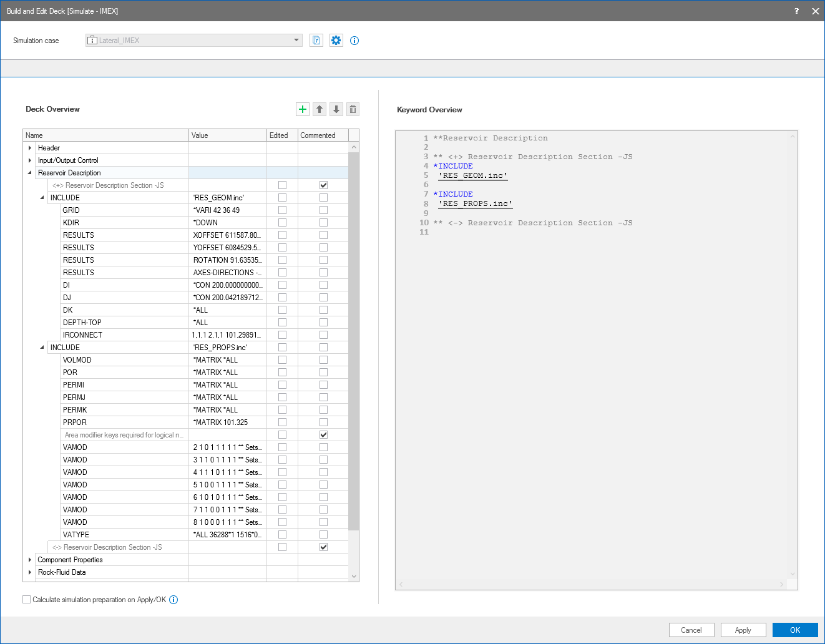Move selected keyword down with arrow icon

click(336, 109)
